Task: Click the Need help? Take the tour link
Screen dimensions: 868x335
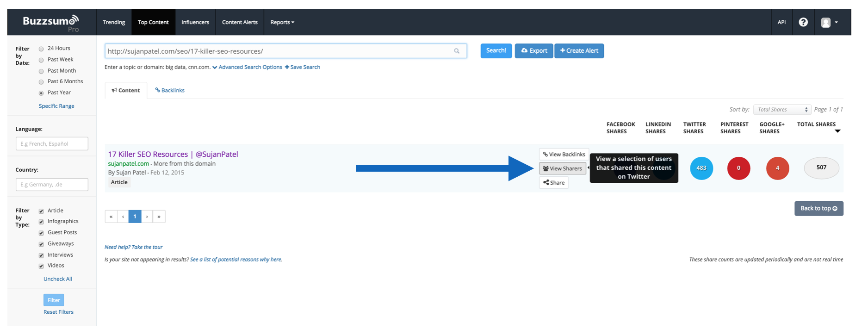Action: click(x=133, y=247)
